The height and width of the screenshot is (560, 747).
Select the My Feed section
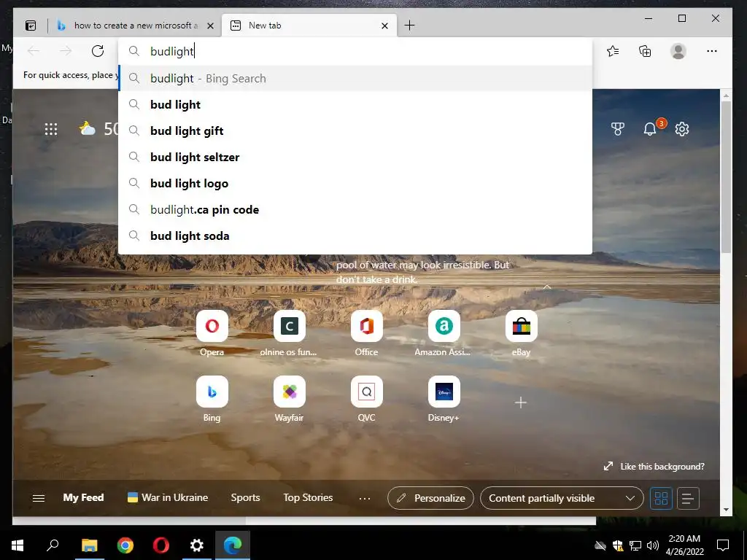click(83, 497)
